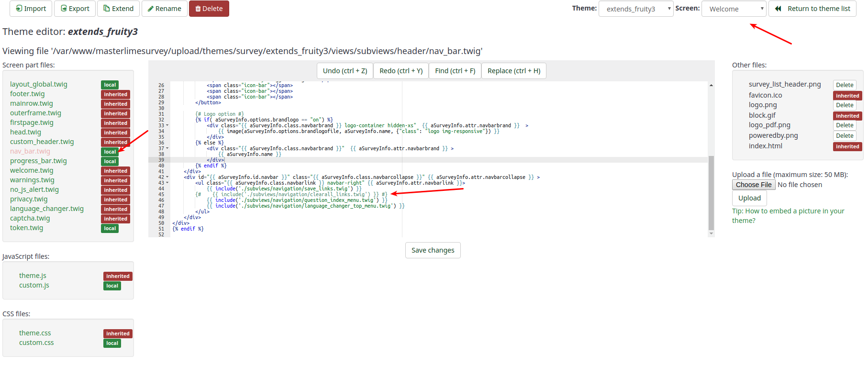
Task: Collapse code fold arrow at line 42
Action: click(x=167, y=177)
